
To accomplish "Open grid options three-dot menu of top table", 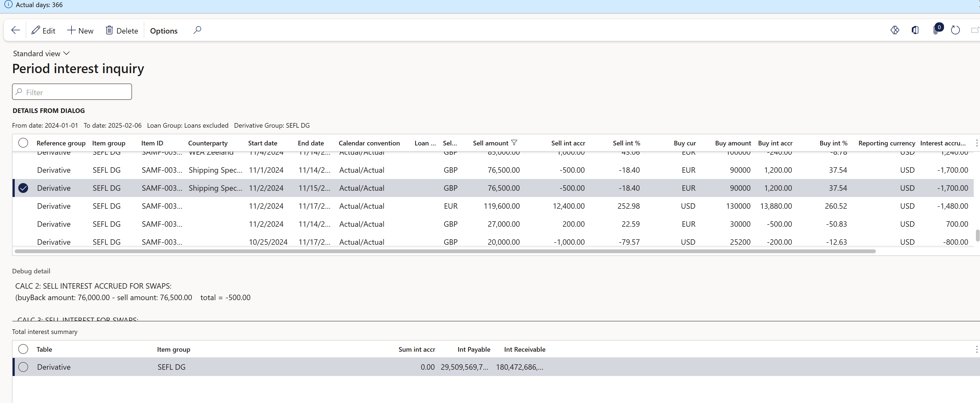I will (x=976, y=143).
